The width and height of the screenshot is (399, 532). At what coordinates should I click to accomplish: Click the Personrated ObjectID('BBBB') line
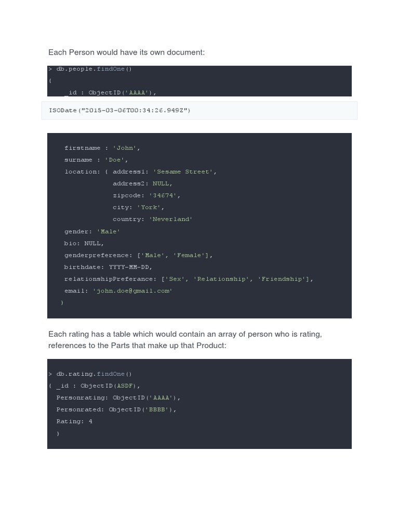click(x=116, y=409)
